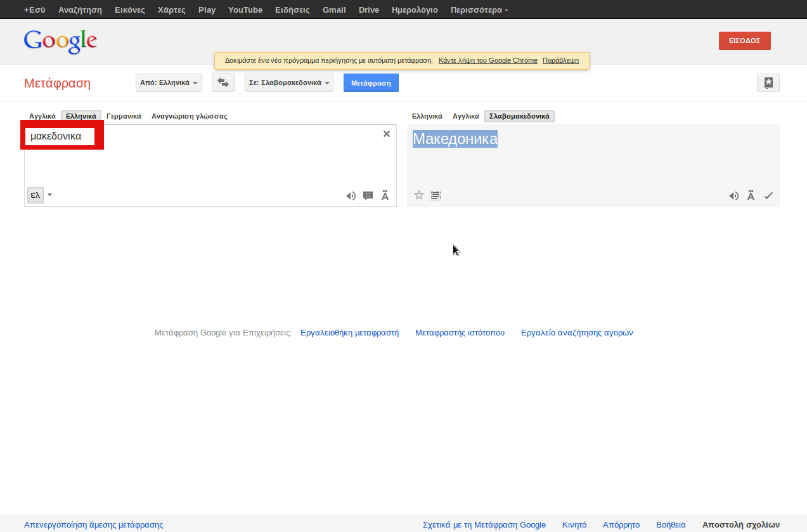Select the Ελληνικά source language tab
Image resolution: width=807 pixels, height=532 pixels.
point(81,116)
